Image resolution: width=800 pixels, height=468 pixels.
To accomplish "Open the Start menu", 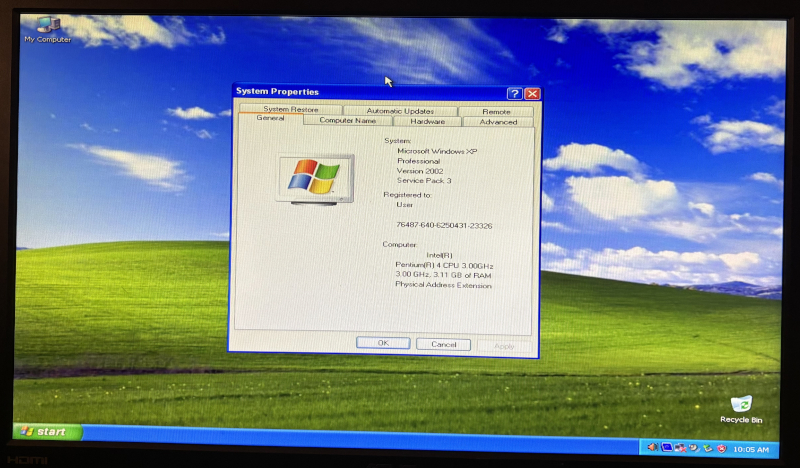I will click(45, 432).
